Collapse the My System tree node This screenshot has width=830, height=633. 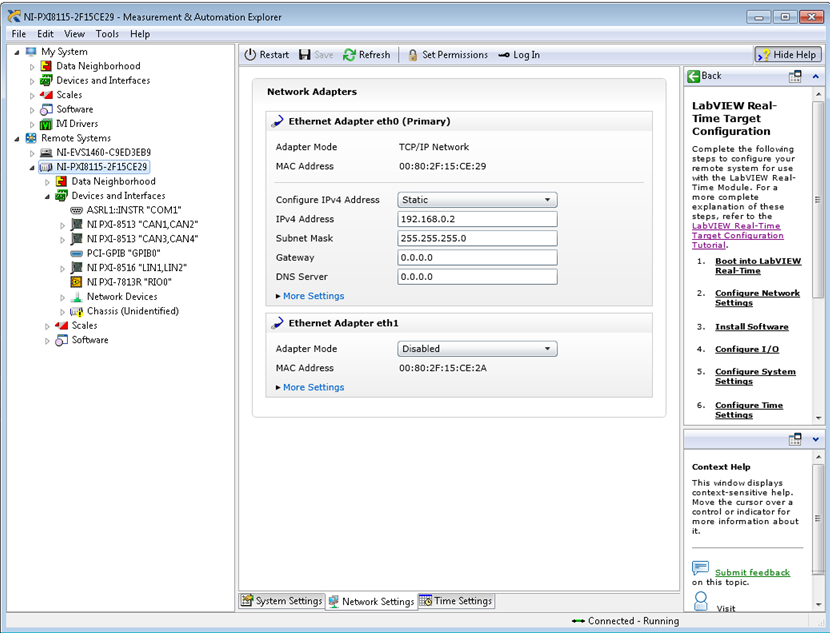pos(16,52)
